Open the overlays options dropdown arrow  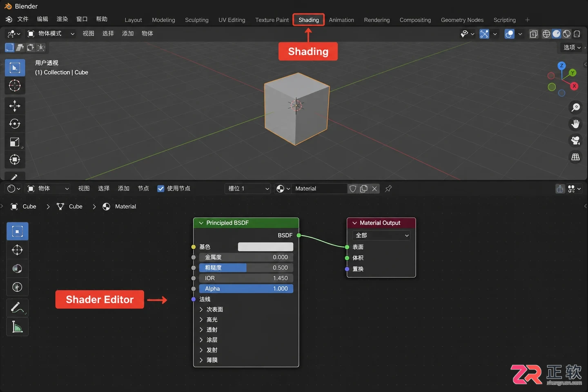520,34
